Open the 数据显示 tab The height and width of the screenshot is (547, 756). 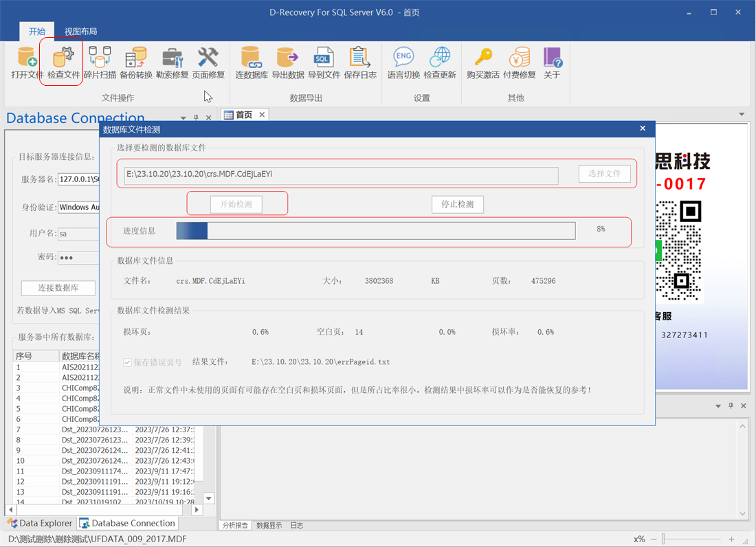(269, 525)
